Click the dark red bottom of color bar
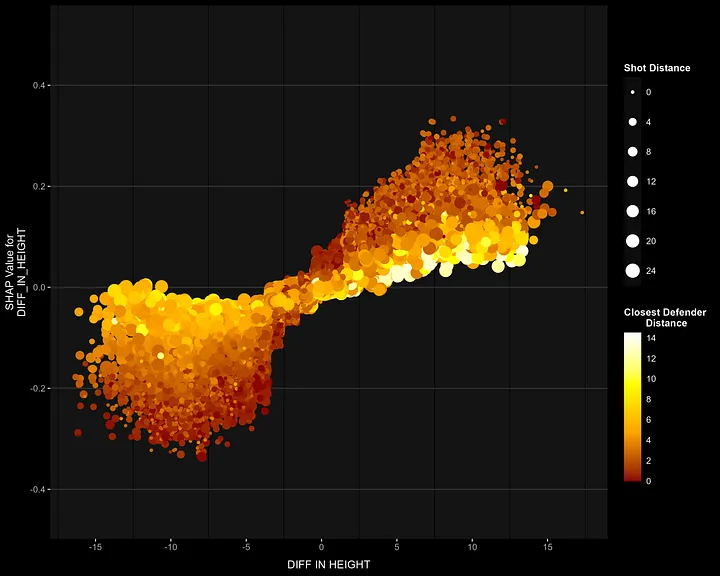 click(x=632, y=477)
